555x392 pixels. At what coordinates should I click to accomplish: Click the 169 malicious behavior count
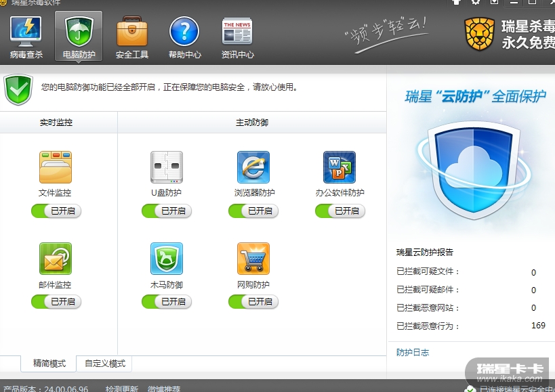pyautogui.click(x=538, y=326)
